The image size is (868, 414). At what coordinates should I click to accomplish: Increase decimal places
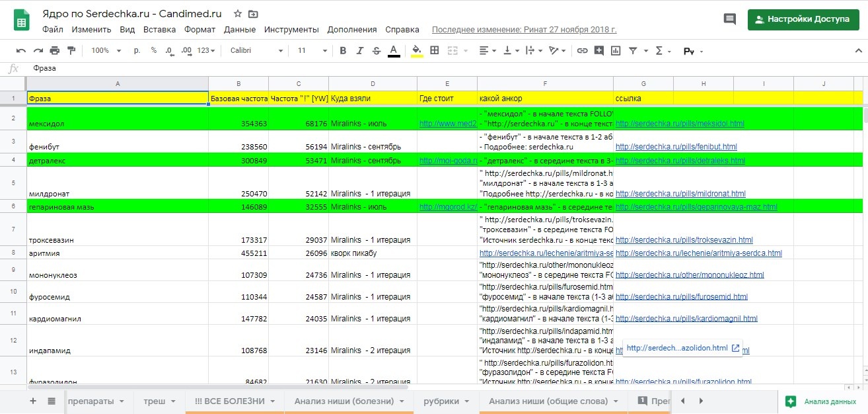tap(186, 50)
